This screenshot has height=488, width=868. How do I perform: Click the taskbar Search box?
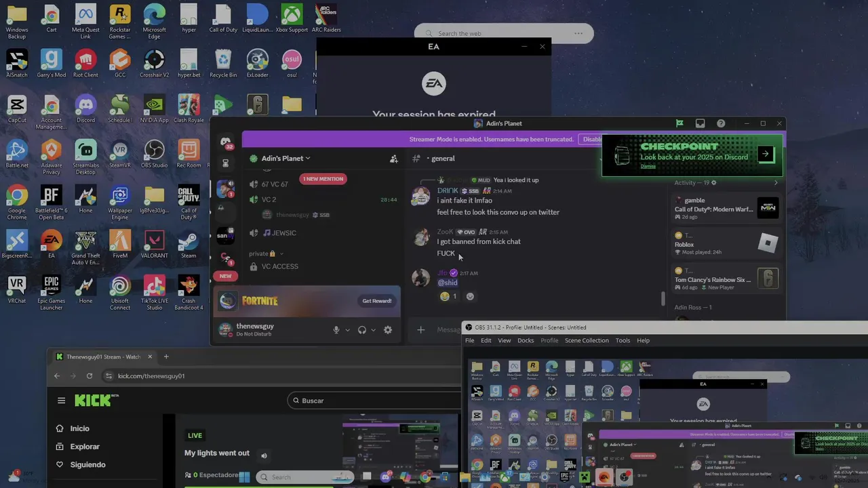coord(304,477)
